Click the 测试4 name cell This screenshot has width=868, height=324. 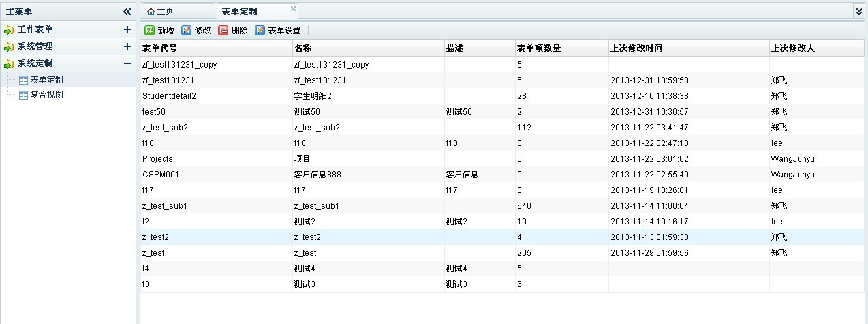(x=368, y=269)
